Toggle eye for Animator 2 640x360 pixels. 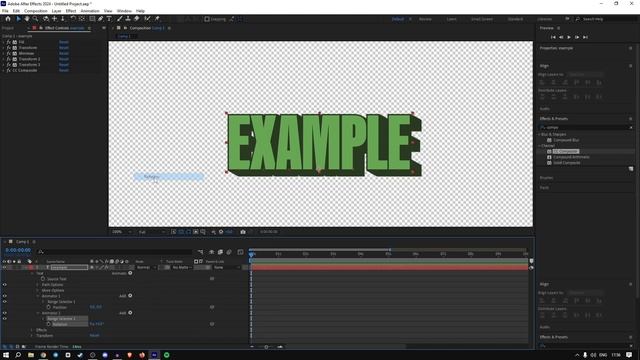4,313
